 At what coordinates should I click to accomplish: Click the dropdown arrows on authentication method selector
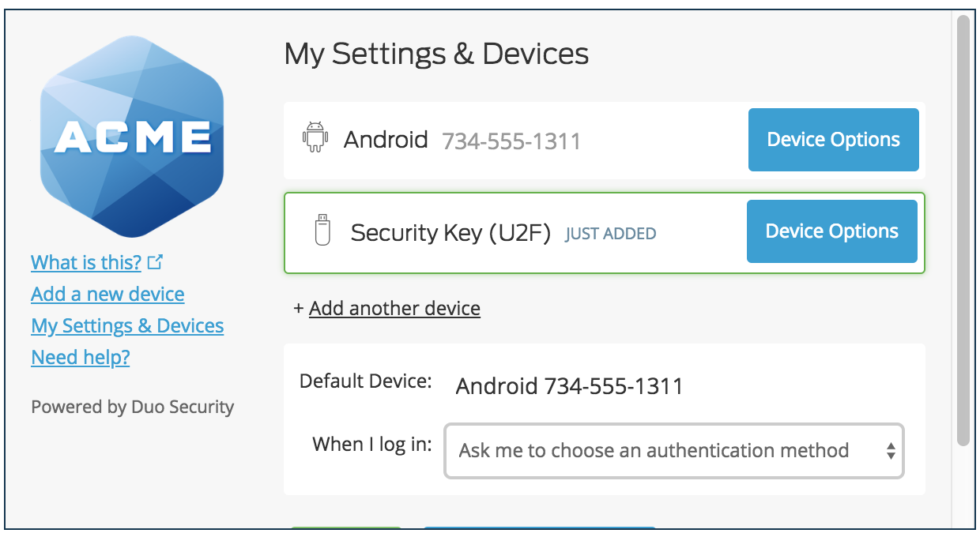click(891, 452)
